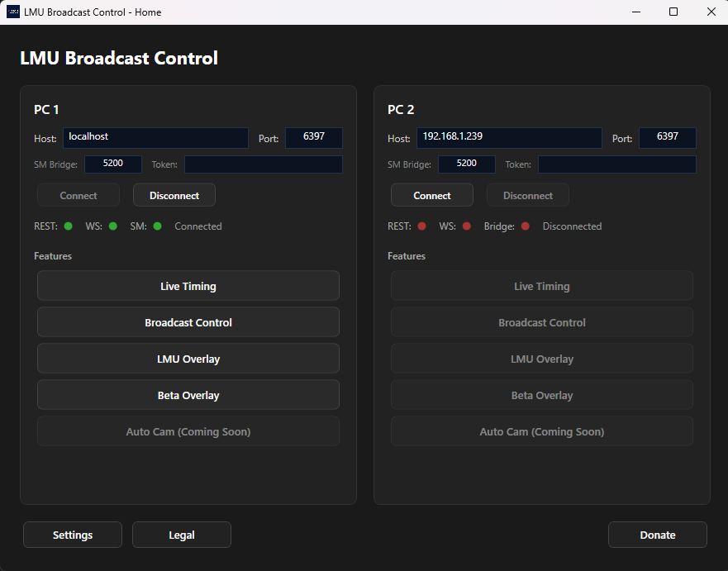Open Broadcast Control for PC 1
Screen dimensions: 728x571
click(188, 322)
